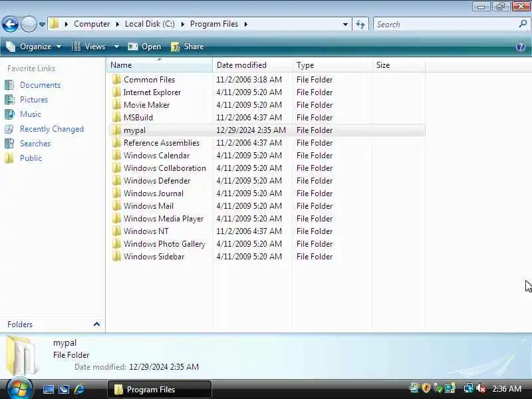Screen dimensions: 532x399
Task: Click the muted volume tray icon
Action: (481, 388)
